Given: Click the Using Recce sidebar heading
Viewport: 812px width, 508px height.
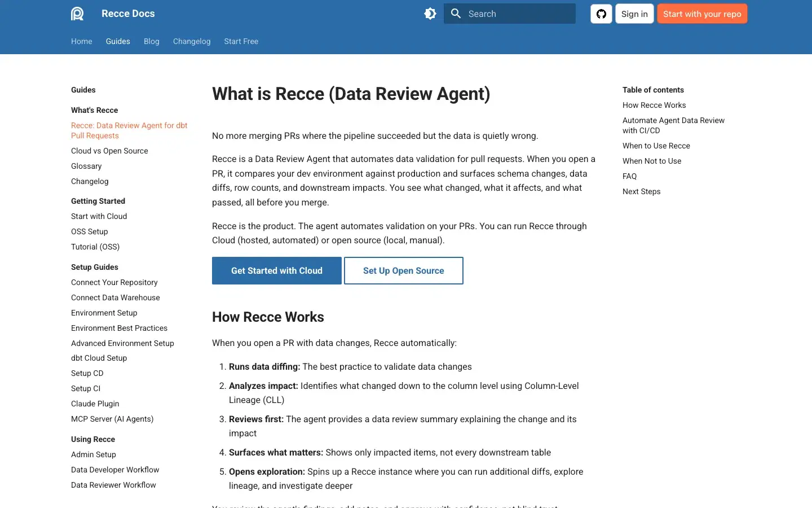Looking at the screenshot, I should click(93, 439).
